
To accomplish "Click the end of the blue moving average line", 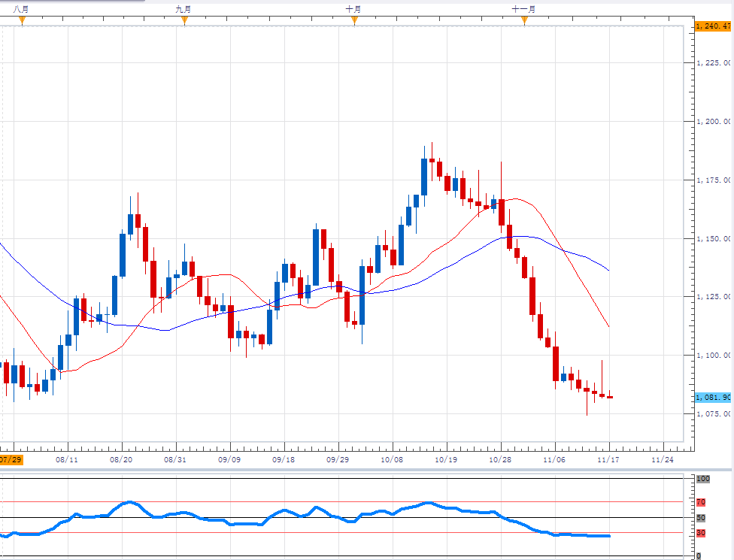I will [608, 270].
